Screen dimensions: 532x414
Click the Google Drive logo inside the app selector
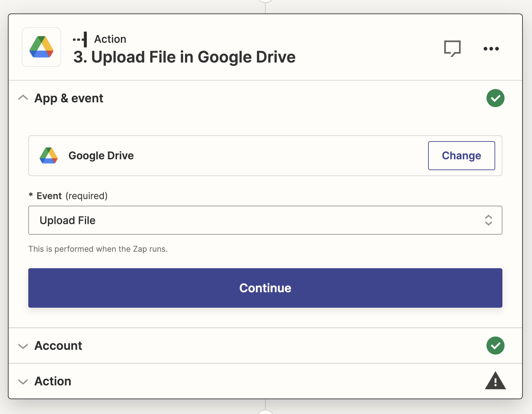49,156
